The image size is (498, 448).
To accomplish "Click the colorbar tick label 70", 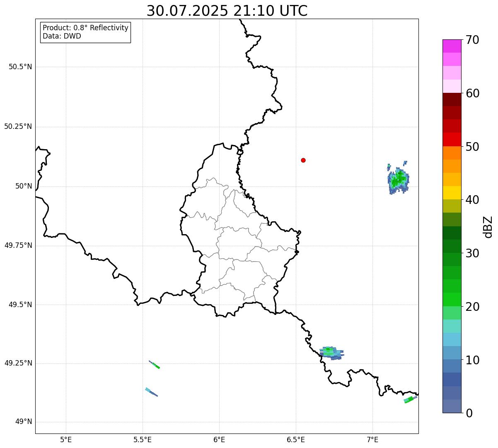I will pyautogui.click(x=472, y=40).
